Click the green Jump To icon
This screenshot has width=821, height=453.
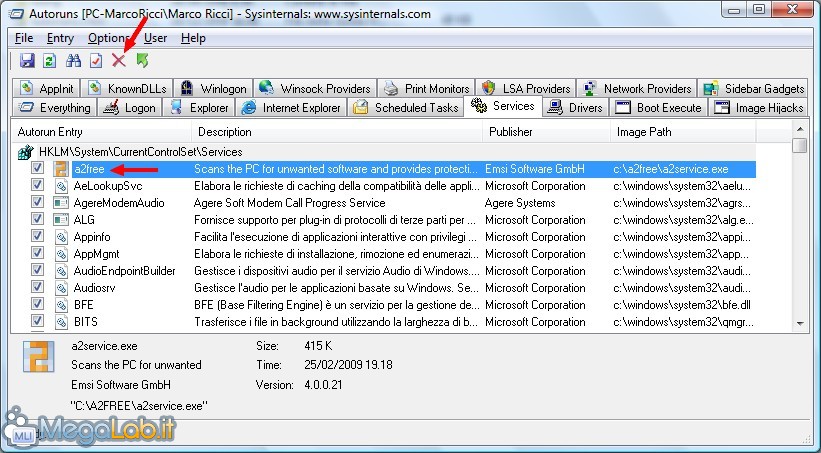pyautogui.click(x=142, y=61)
